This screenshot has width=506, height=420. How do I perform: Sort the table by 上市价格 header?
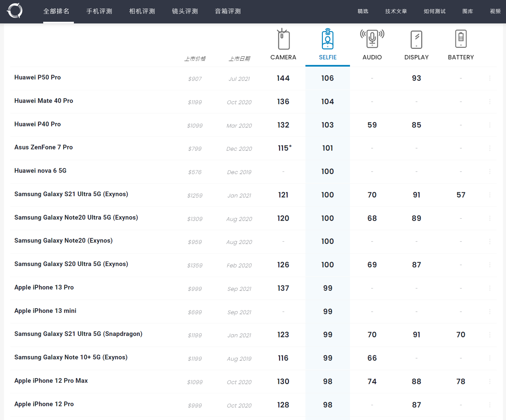click(x=195, y=59)
